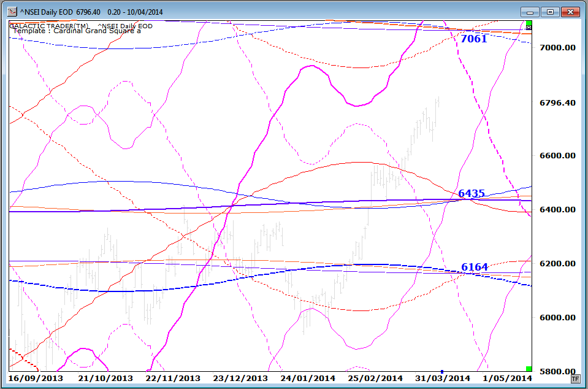Click the 25/02/2014 date label

(375, 378)
